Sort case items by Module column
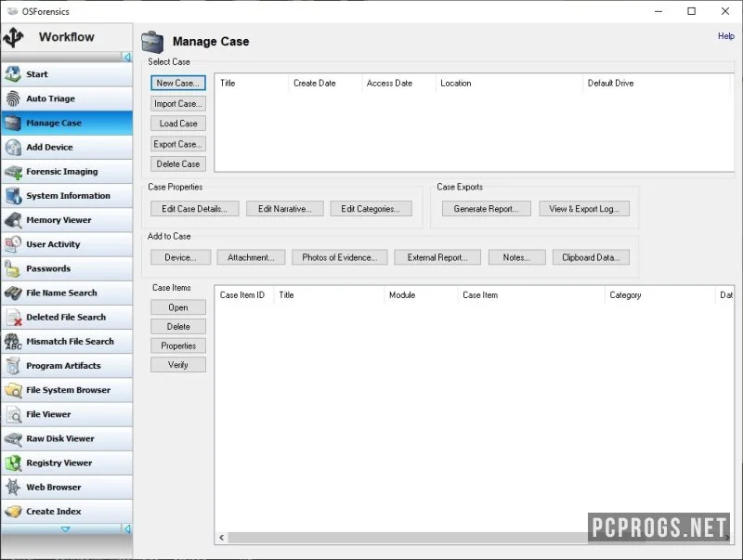 [x=421, y=295]
